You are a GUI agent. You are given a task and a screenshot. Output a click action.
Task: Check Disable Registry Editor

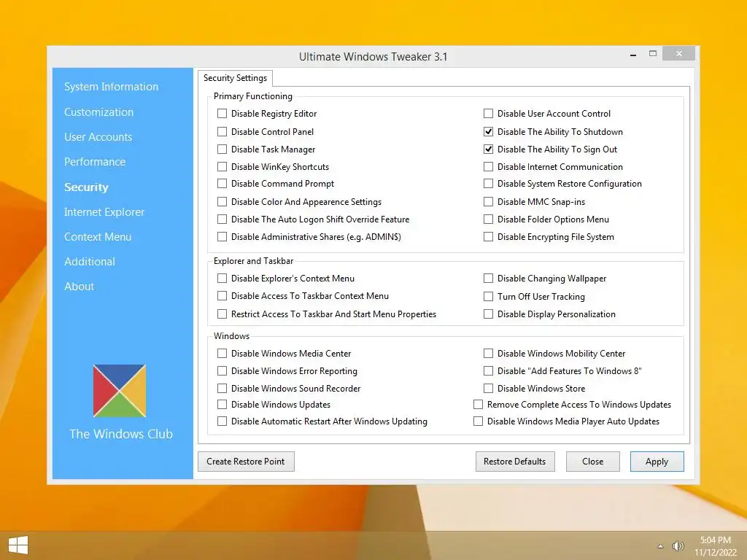222,113
